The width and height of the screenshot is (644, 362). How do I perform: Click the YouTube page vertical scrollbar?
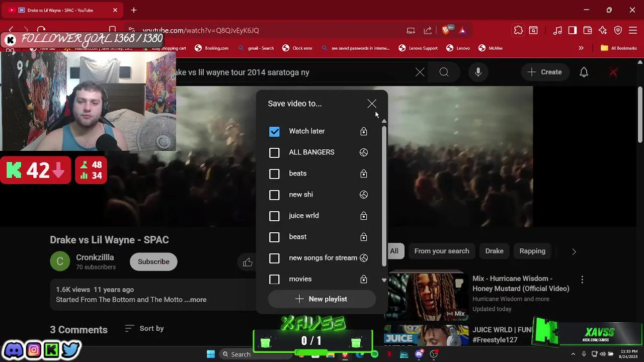point(640,115)
